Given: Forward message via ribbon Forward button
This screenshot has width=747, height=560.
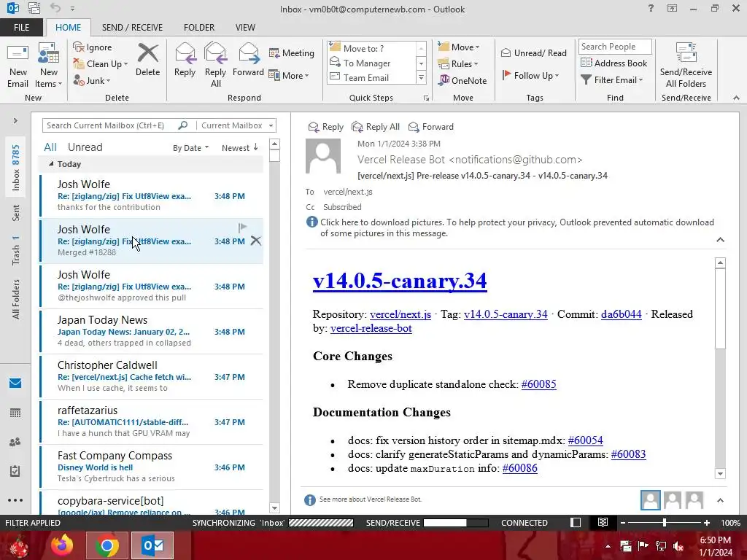Looking at the screenshot, I should click(248, 60).
